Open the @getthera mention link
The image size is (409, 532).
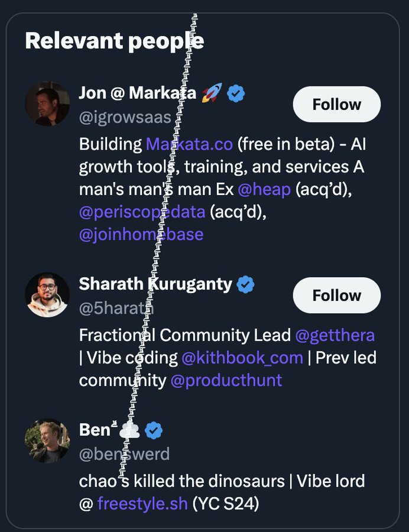click(x=335, y=335)
